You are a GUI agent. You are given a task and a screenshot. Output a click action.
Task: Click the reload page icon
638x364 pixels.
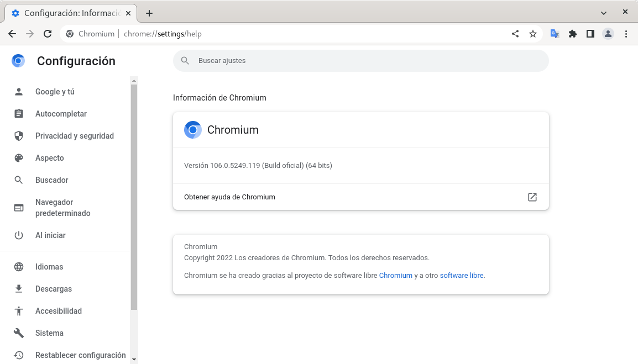coord(48,34)
